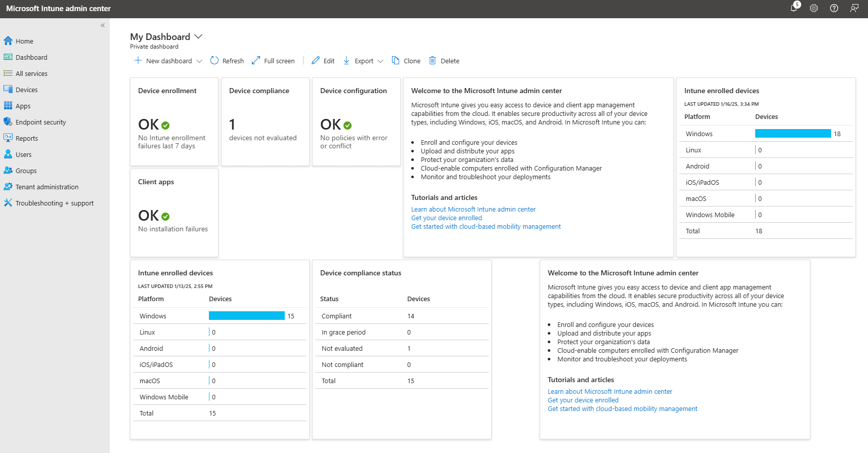
Task: Click the Clone copy icon
Action: point(396,61)
